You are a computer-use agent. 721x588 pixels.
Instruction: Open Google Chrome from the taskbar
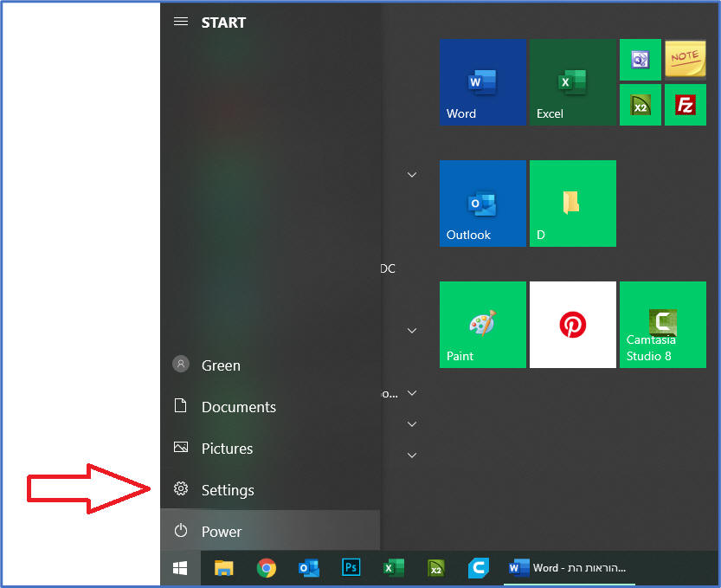pos(267,568)
